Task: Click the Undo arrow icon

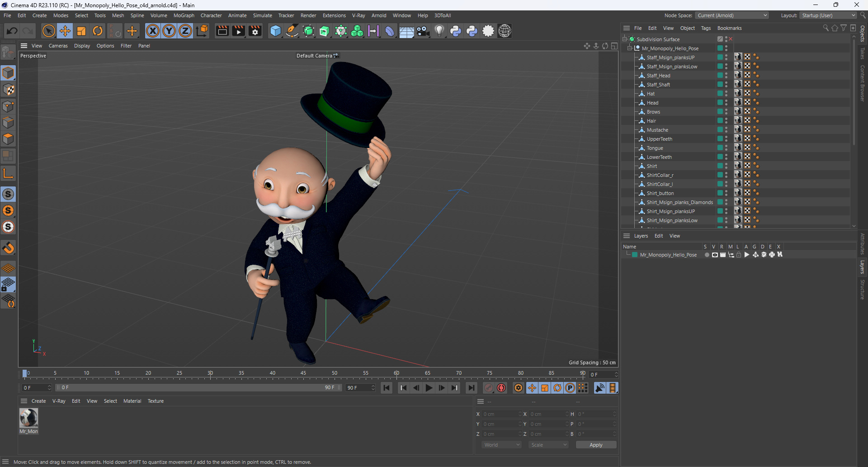Action: coord(12,31)
